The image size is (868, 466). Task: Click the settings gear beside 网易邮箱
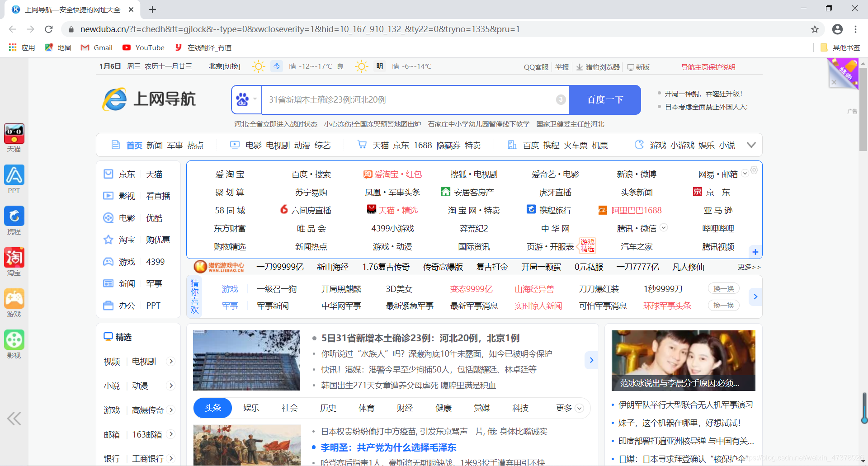tap(754, 170)
